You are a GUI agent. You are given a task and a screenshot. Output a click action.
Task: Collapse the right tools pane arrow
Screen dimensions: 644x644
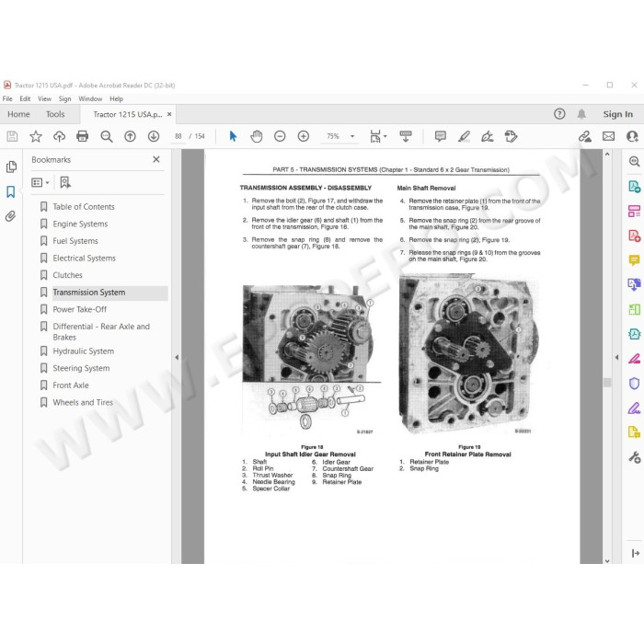click(x=616, y=357)
